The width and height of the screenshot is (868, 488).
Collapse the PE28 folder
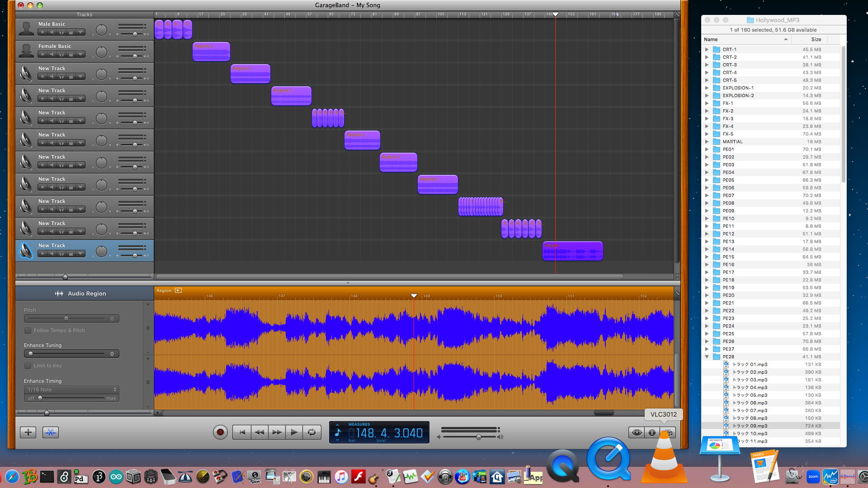[707, 357]
